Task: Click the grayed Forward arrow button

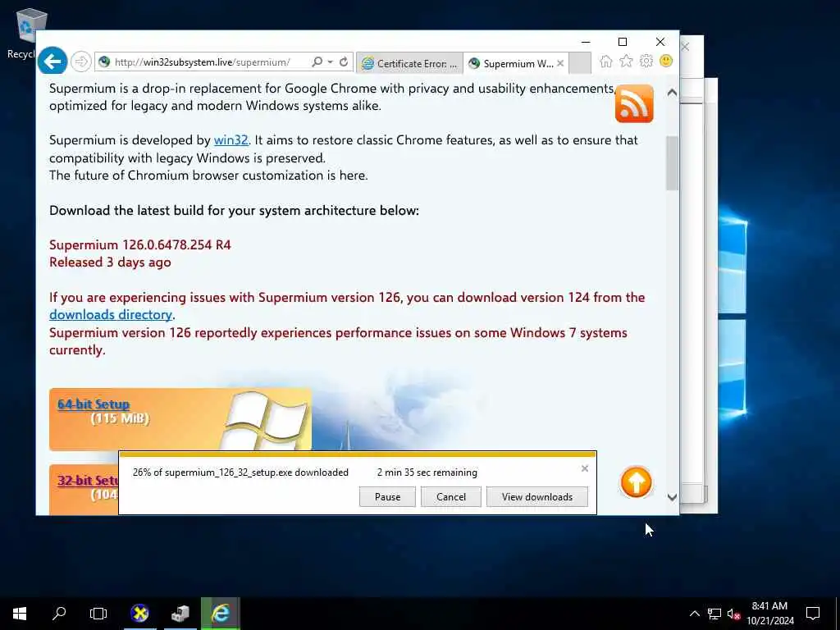Action: click(x=81, y=62)
